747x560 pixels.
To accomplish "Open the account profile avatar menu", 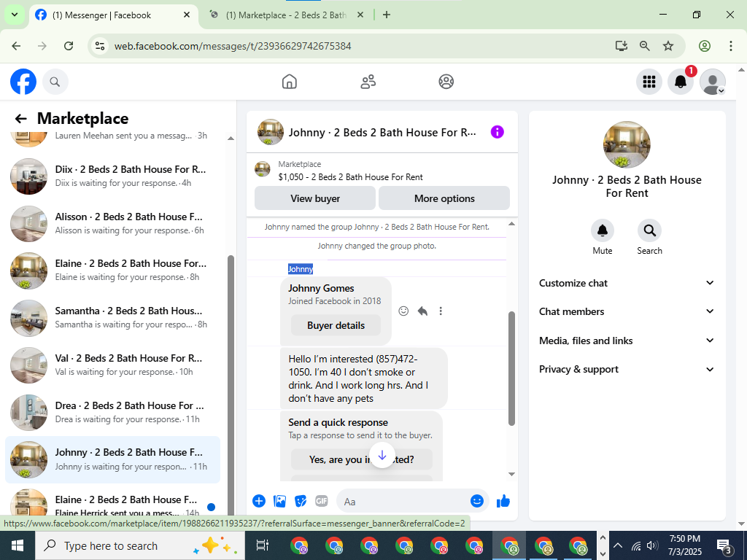I will (712, 82).
